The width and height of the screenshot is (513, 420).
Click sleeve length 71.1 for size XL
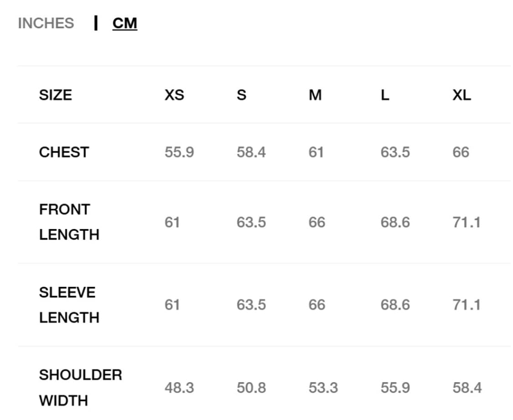coord(466,304)
